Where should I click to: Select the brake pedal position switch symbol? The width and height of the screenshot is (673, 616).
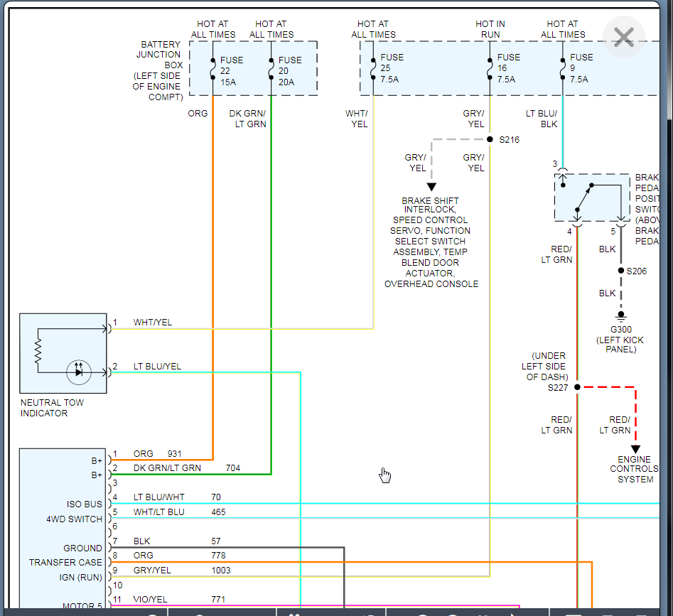coord(591,197)
